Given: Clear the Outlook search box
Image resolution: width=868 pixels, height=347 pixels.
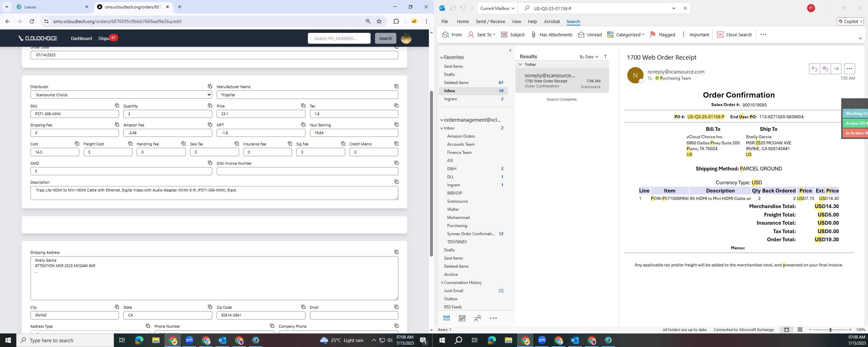Looking at the screenshot, I should click(x=685, y=8).
